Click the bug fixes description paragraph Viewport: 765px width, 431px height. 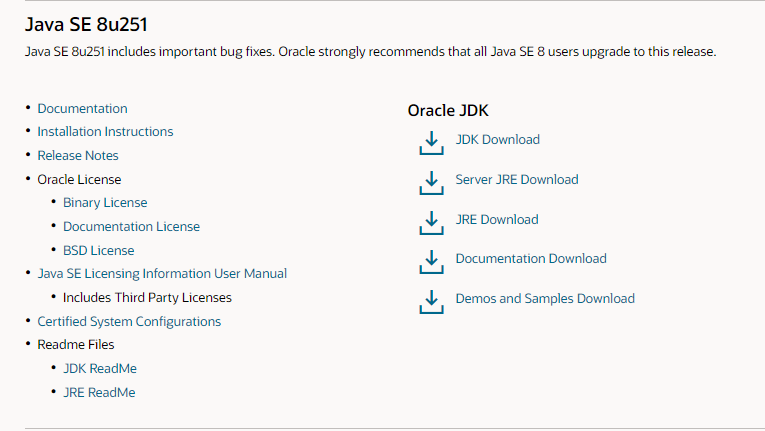coord(371,52)
